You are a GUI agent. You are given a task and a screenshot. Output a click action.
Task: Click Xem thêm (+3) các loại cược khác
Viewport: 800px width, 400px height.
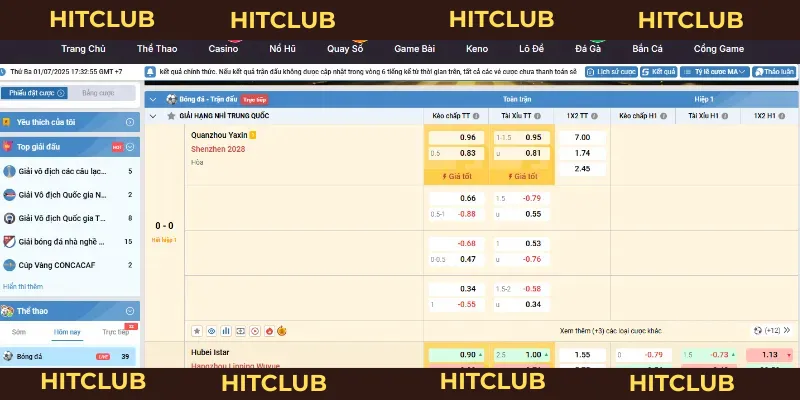point(611,331)
